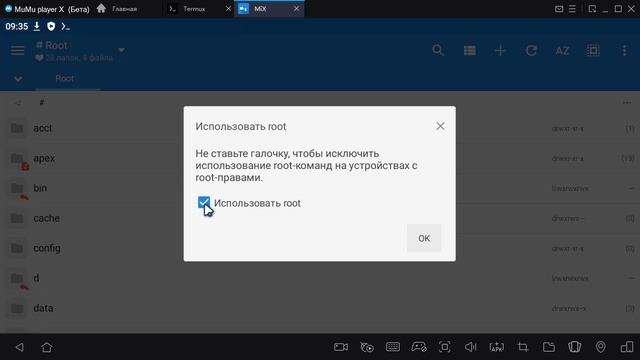Viewport: 640px width, 360px height.
Task: Open path row three-dot options
Action: pyautogui.click(x=627, y=102)
